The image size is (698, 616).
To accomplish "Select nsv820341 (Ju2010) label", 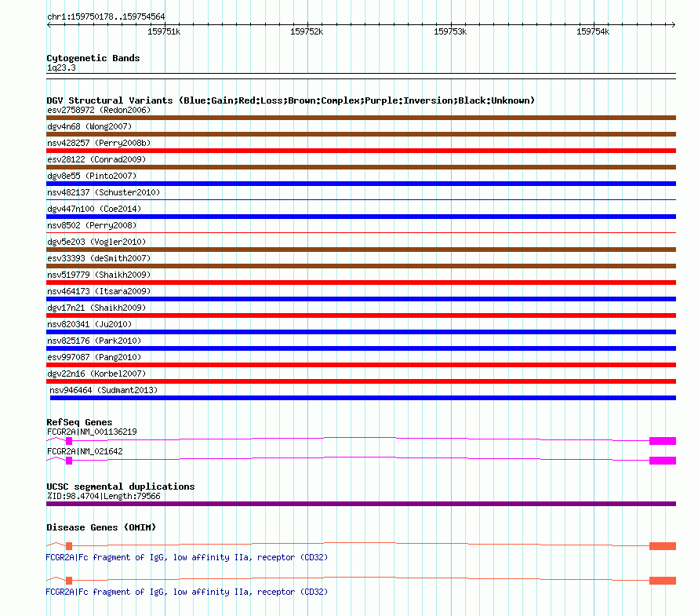I will tap(89, 324).
